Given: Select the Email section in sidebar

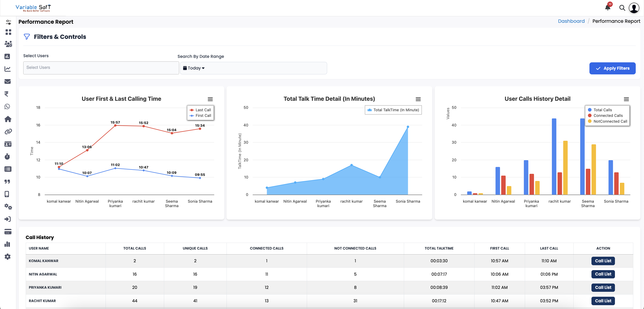Looking at the screenshot, I should click(8, 81).
